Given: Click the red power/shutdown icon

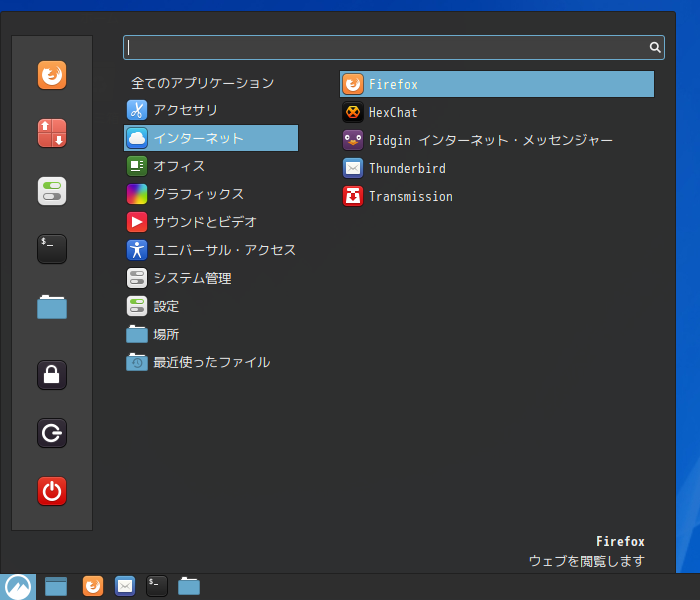Looking at the screenshot, I should [x=52, y=491].
